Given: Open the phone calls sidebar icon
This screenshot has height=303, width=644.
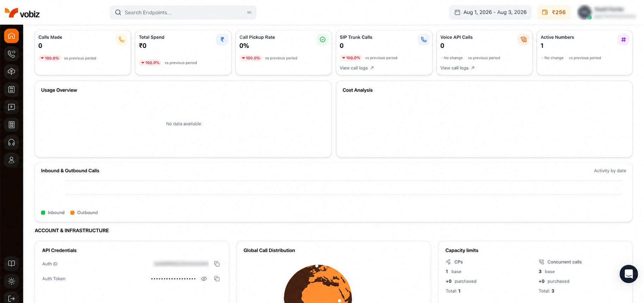Looking at the screenshot, I should tap(12, 54).
